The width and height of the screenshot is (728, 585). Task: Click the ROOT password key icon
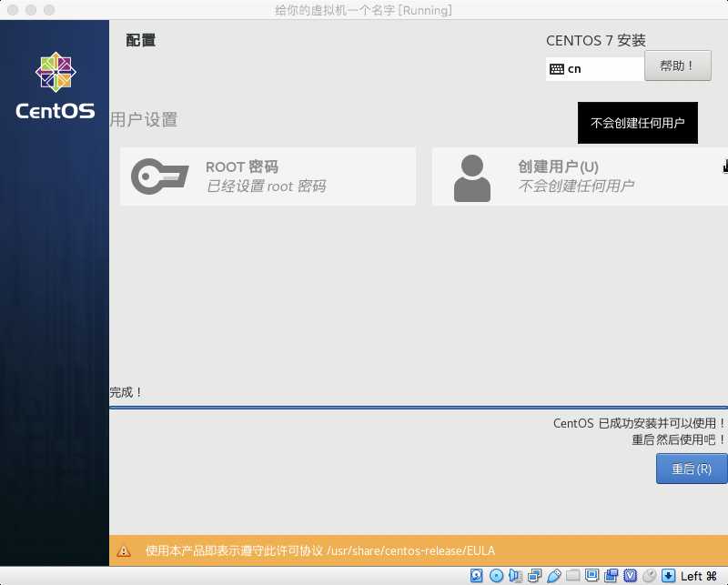[160, 176]
